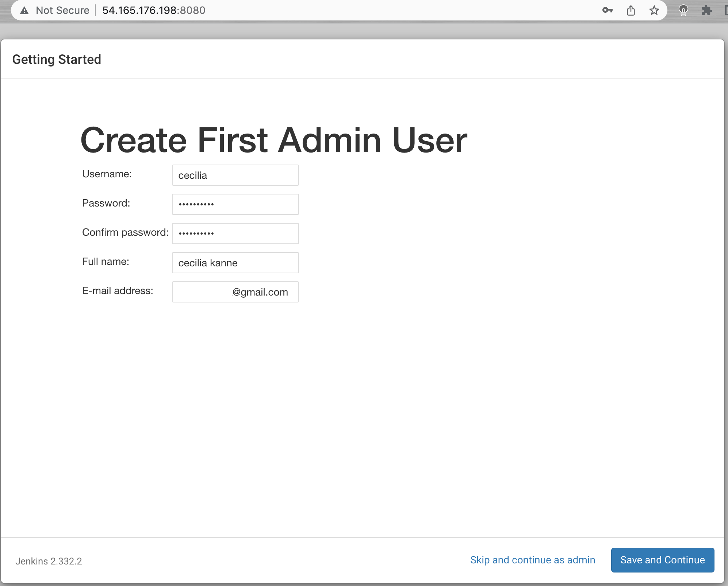Click into the Confirm password field
The image size is (728, 586).
[235, 234]
